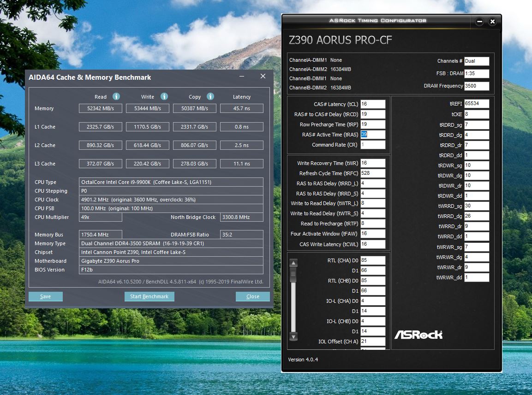Click the Memory Latency value 45.7 ns
Viewport: 532px width, 395px height.
[x=242, y=108]
